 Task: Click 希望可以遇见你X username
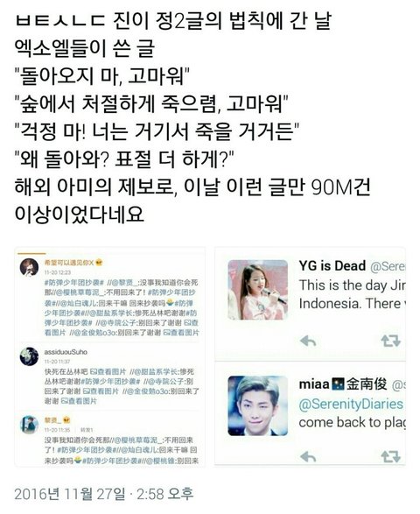(x=69, y=263)
